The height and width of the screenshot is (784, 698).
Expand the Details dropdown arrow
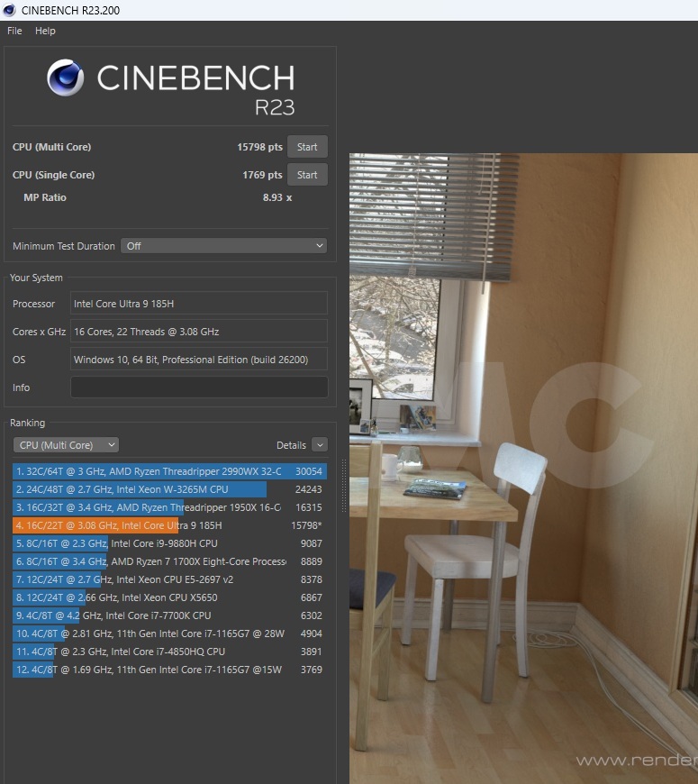point(320,445)
